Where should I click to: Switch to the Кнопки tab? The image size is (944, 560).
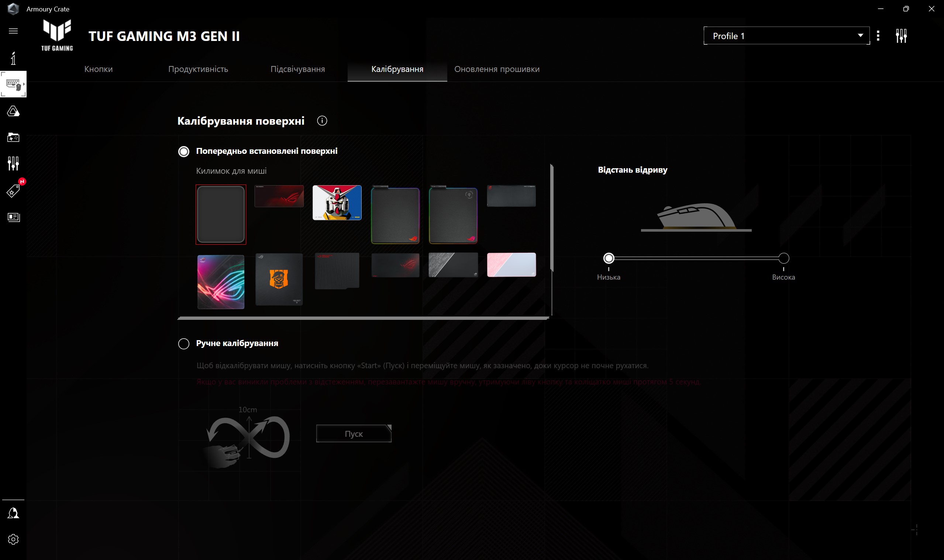pos(99,69)
